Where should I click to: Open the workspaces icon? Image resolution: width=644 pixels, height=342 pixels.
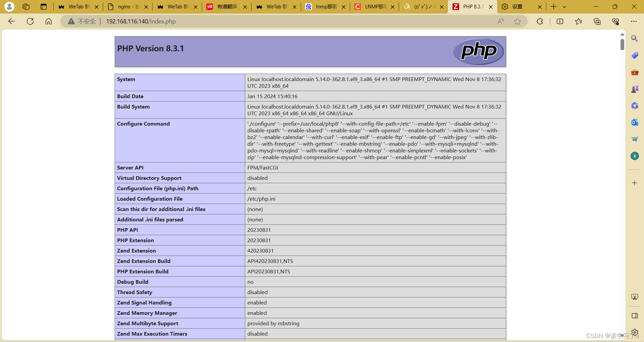pyautogui.click(x=26, y=6)
